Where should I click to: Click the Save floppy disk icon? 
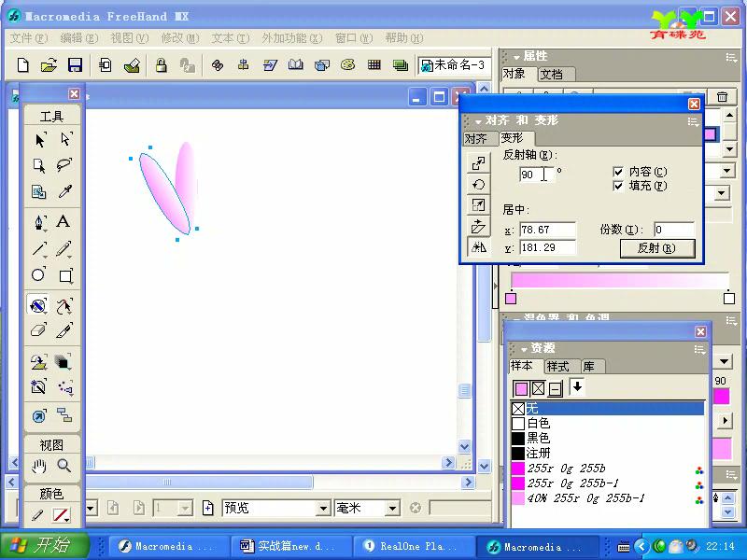pos(75,64)
